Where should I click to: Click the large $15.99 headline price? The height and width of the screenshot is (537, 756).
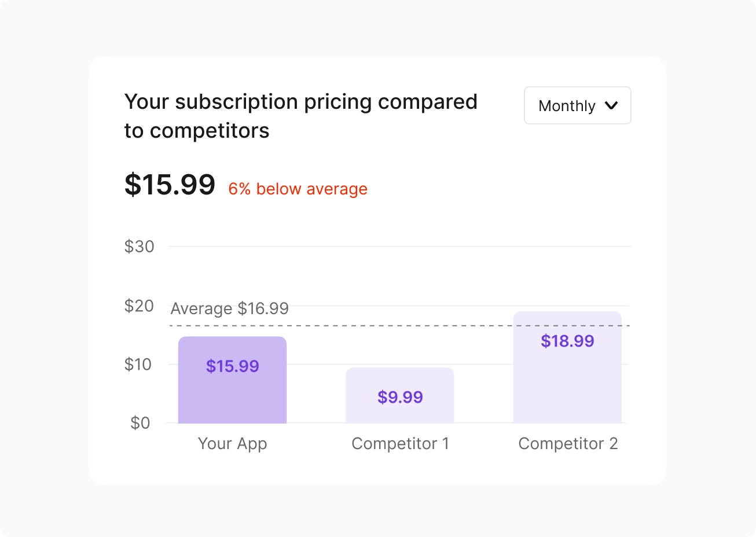[x=170, y=185]
